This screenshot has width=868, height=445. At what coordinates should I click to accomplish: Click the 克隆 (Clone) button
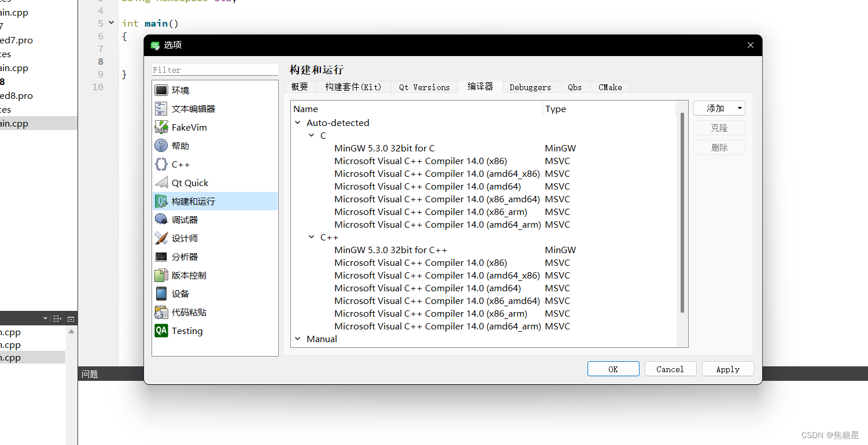[x=719, y=128]
